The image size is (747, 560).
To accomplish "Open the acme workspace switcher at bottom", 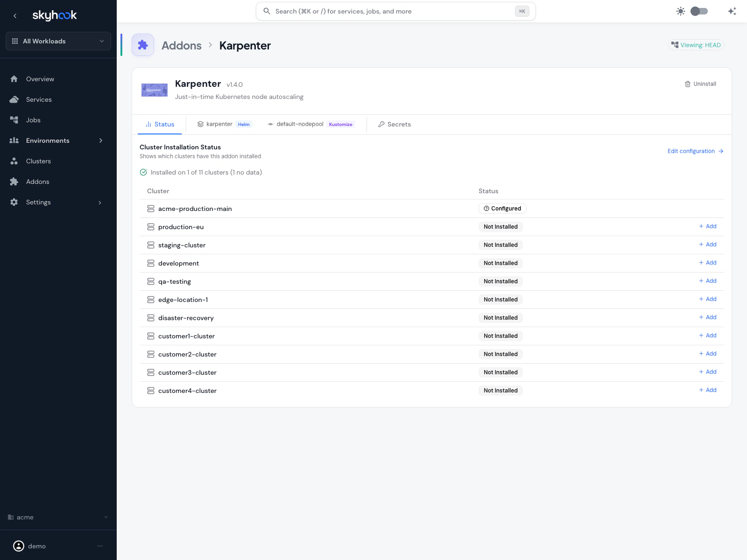I will (x=58, y=517).
